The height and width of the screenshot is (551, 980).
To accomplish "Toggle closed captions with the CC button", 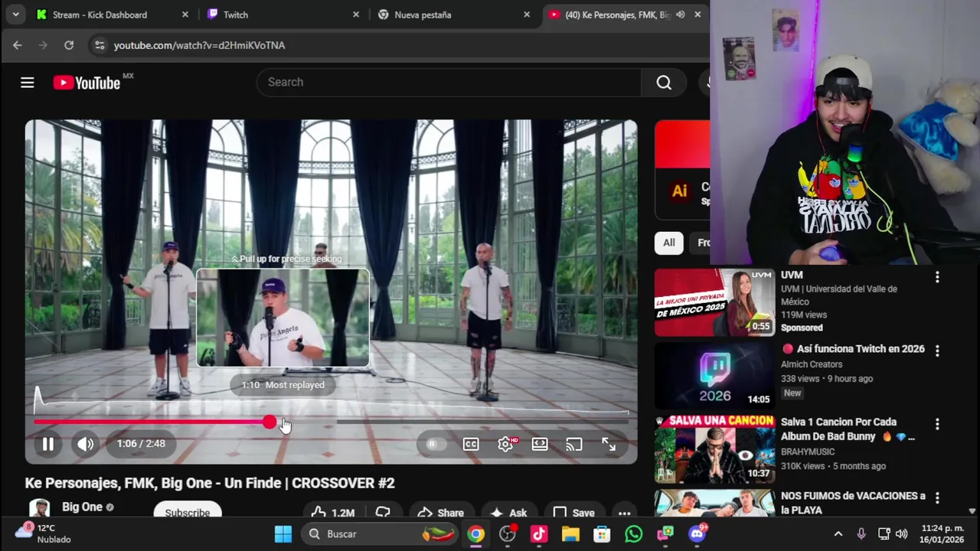I will click(471, 444).
